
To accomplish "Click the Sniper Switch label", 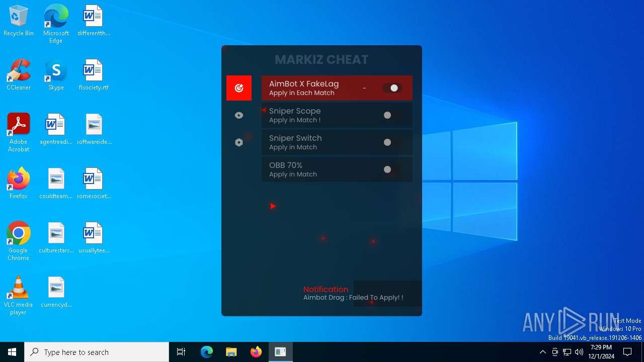I will point(295,138).
